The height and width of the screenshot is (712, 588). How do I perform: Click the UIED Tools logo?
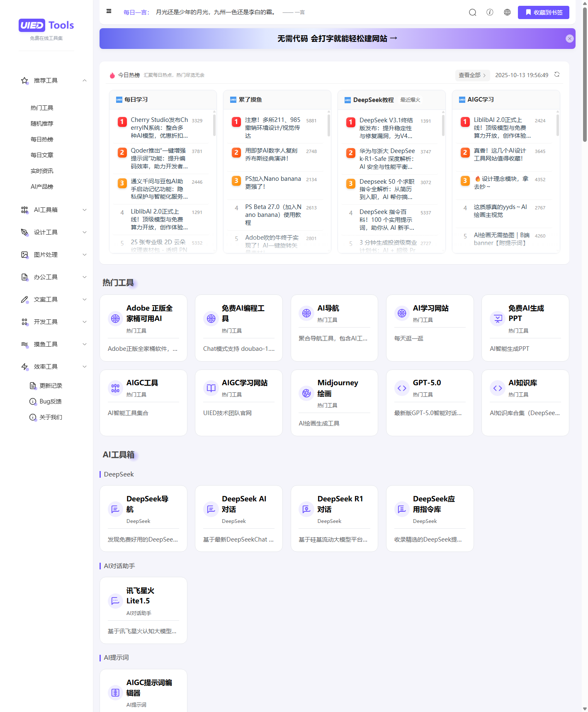pos(46,26)
